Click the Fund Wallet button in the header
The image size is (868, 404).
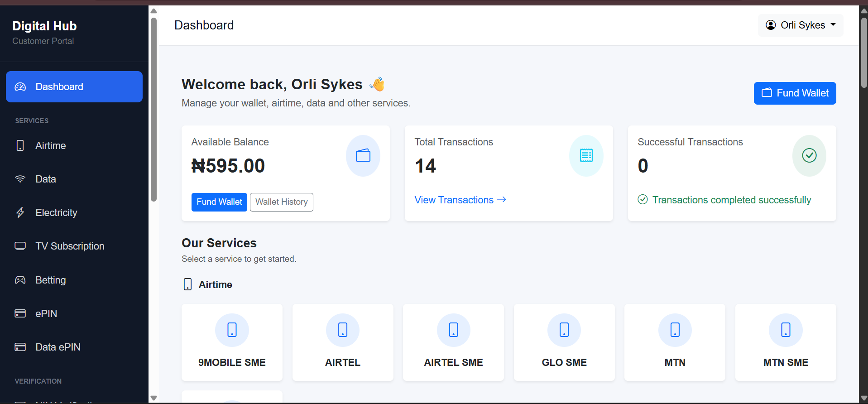[795, 93]
